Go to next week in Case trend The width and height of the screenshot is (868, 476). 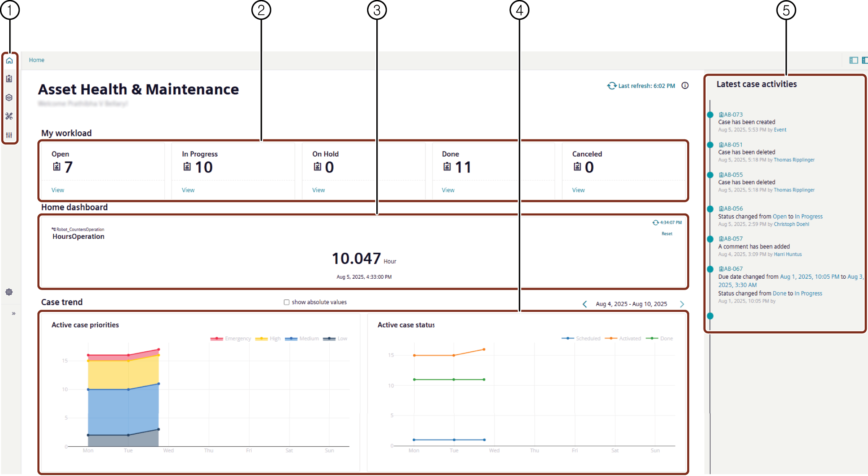pyautogui.click(x=682, y=304)
